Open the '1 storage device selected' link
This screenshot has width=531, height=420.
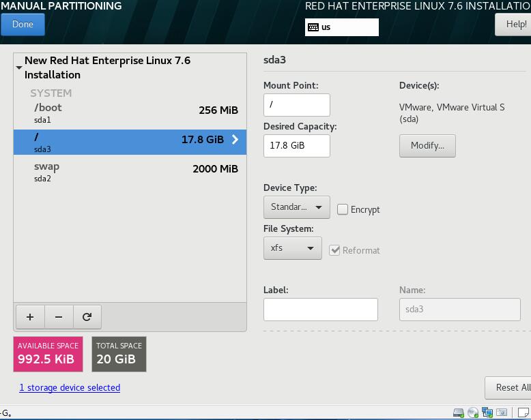click(70, 387)
